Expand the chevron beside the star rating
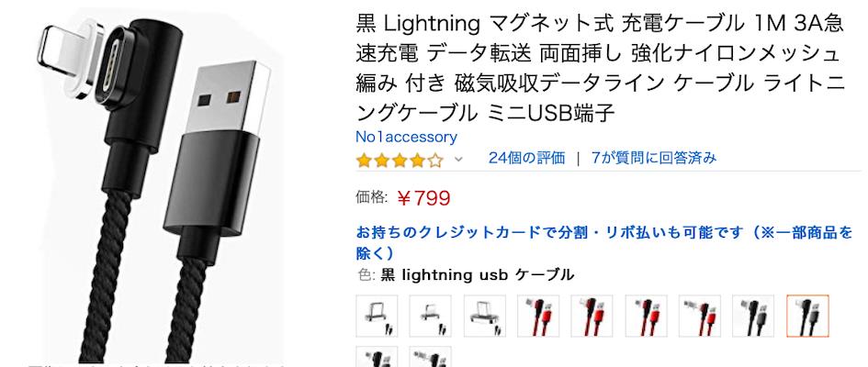The height and width of the screenshot is (367, 868). 457,160
